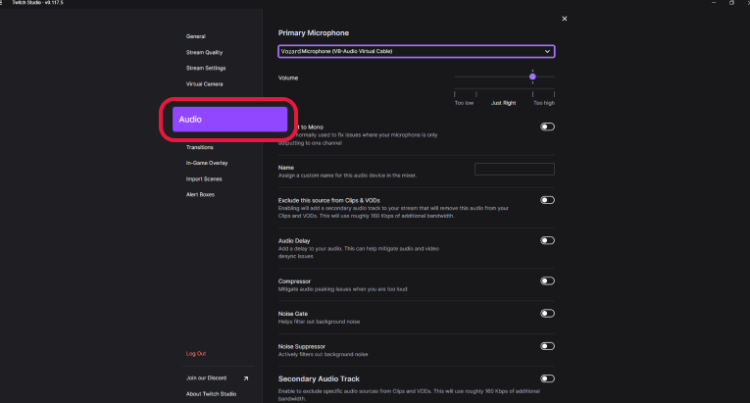The height and width of the screenshot is (403, 750).
Task: Activate the Noise Suppressor toggle
Action: point(547,346)
